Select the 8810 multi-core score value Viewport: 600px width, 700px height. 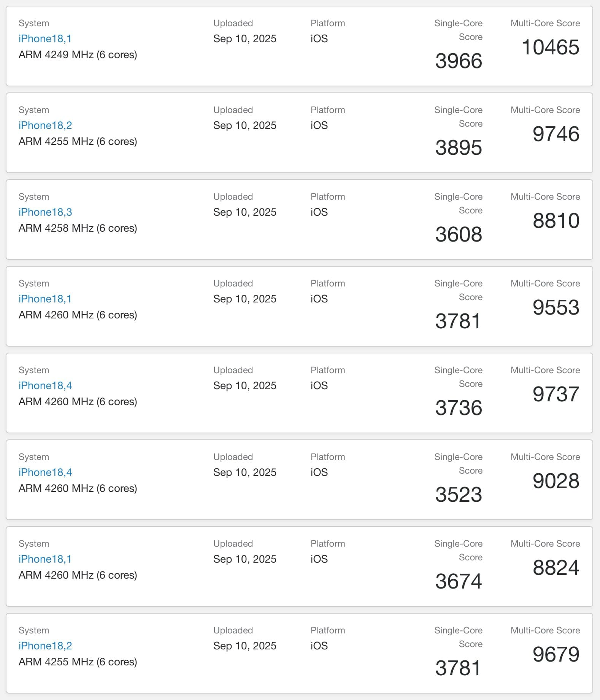(556, 221)
